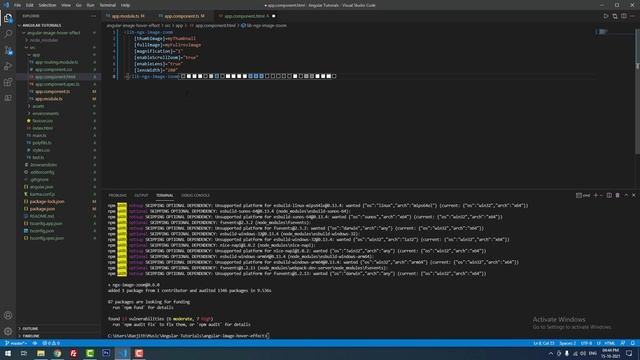Open FileZilla from the taskbar
Viewport: 640px width, 360px height.
[x=73, y=353]
